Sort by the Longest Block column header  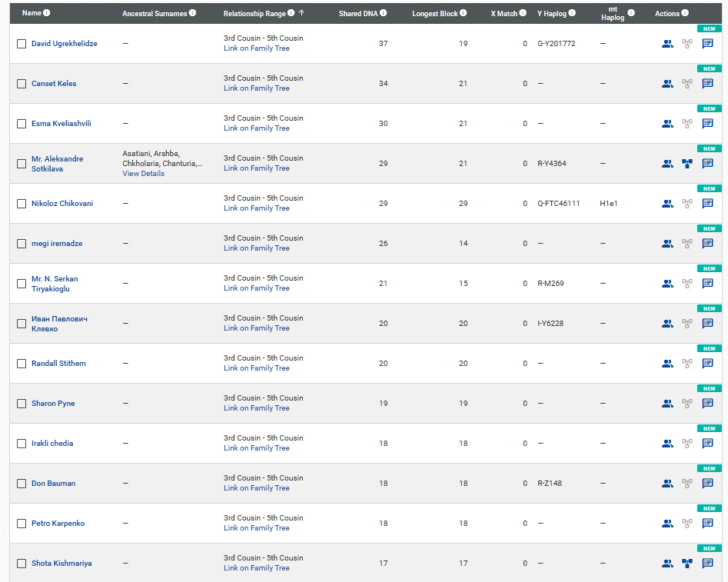pyautogui.click(x=434, y=14)
